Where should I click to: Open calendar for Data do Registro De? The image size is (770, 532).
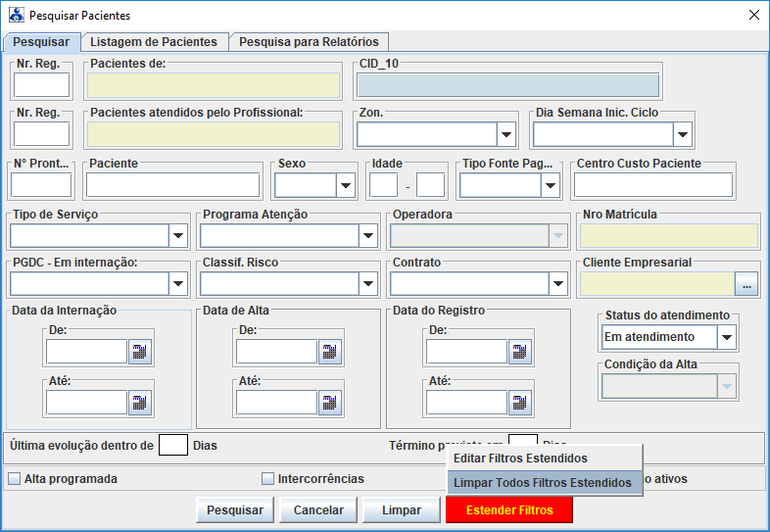tap(520, 352)
